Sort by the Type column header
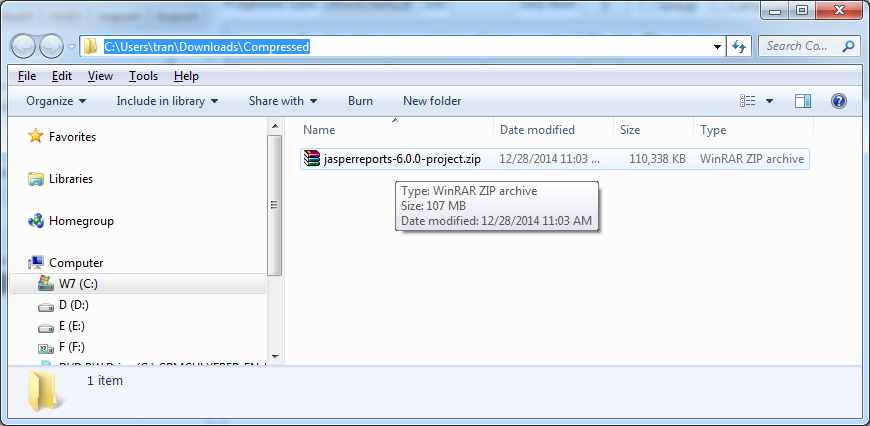 (x=753, y=130)
